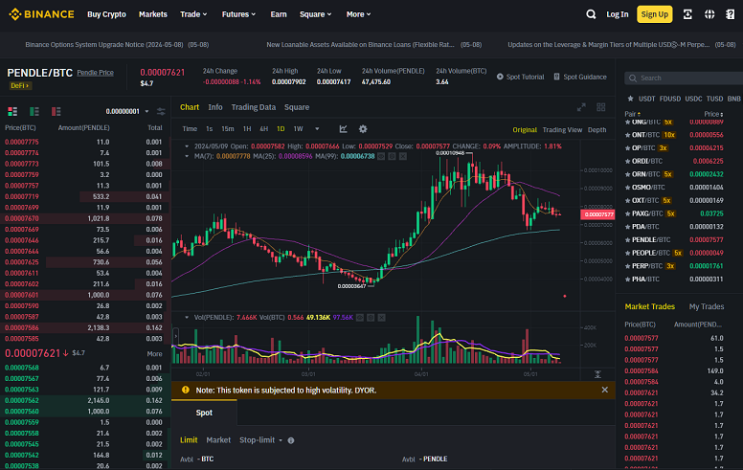Select the FDUSD market tab
743x470 pixels.
coord(670,99)
